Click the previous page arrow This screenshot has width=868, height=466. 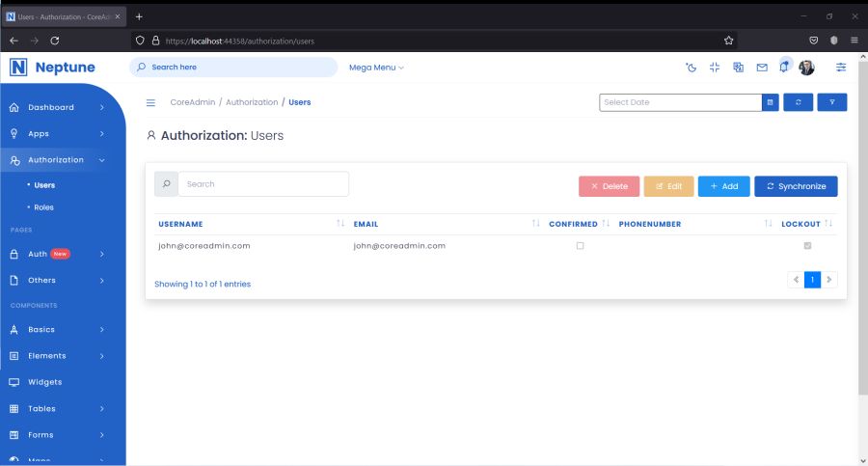(796, 280)
